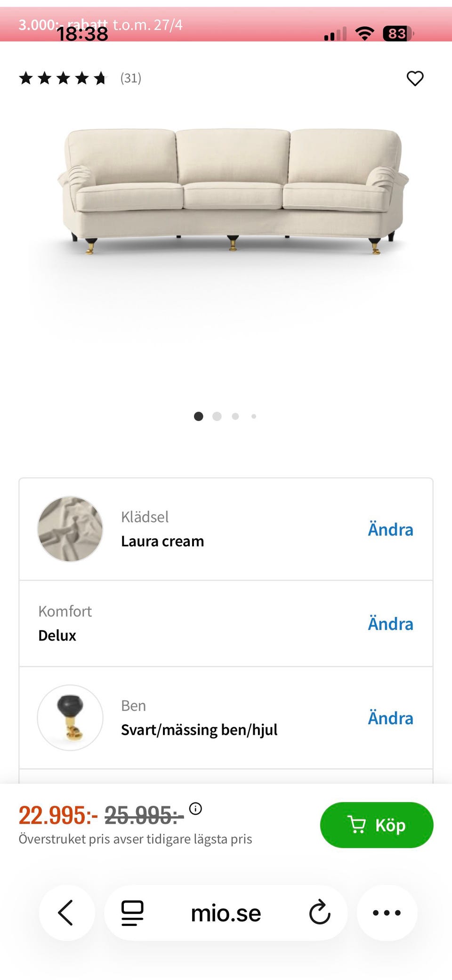The width and height of the screenshot is (452, 980).
Task: Select the first carousel dot
Action: pos(199,416)
